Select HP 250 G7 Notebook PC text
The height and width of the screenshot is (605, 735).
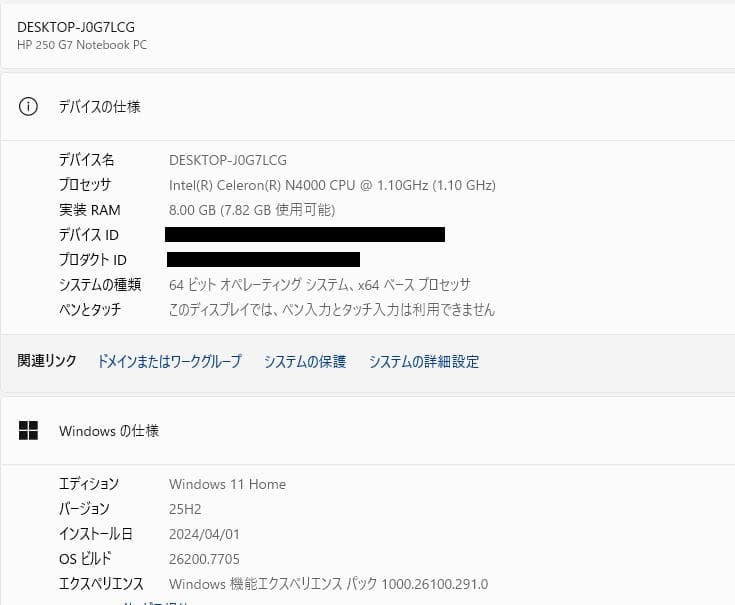(82, 45)
